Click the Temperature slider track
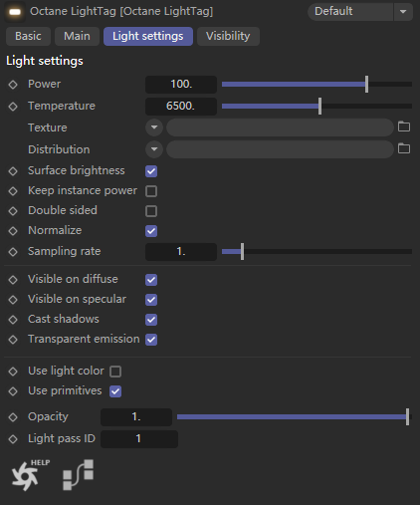 point(316,107)
